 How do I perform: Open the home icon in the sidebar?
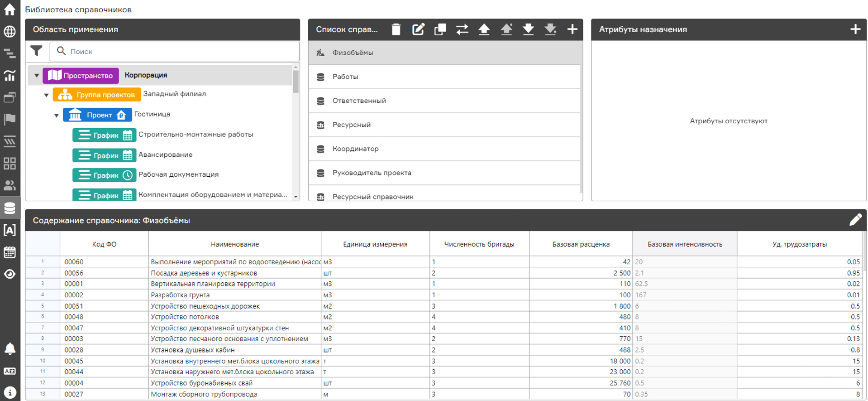point(10,9)
